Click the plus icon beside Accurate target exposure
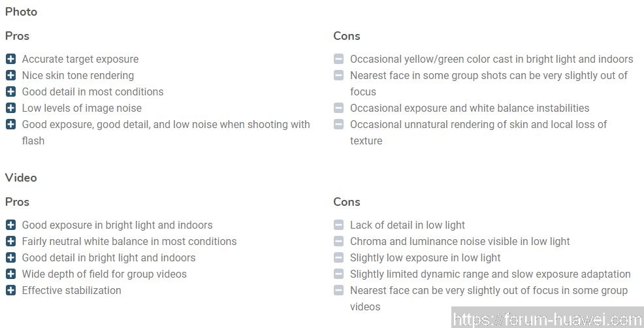The image size is (644, 328). pos(10,59)
